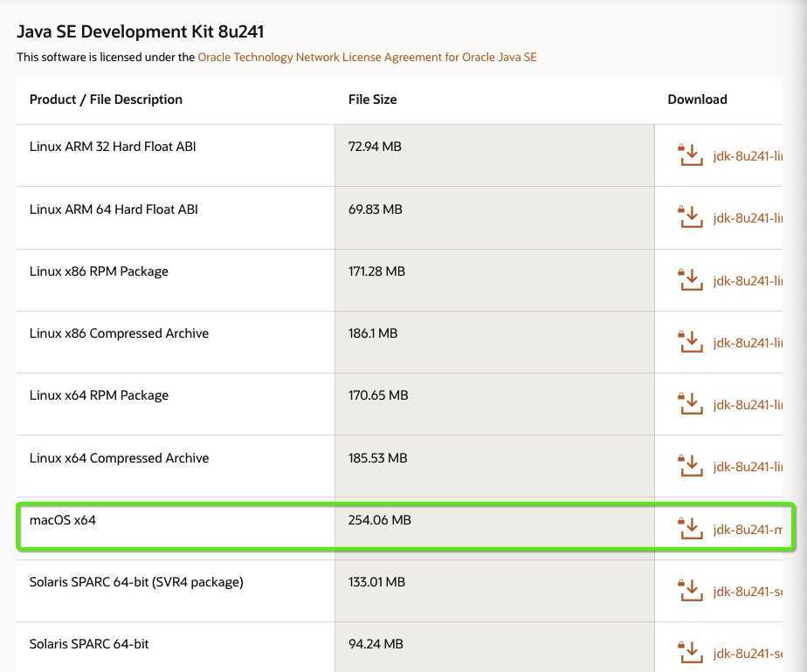Open jdk-8u241 link for Linux ARM 32 Hard Float ABI
This screenshot has height=672, width=807.
pos(748,156)
